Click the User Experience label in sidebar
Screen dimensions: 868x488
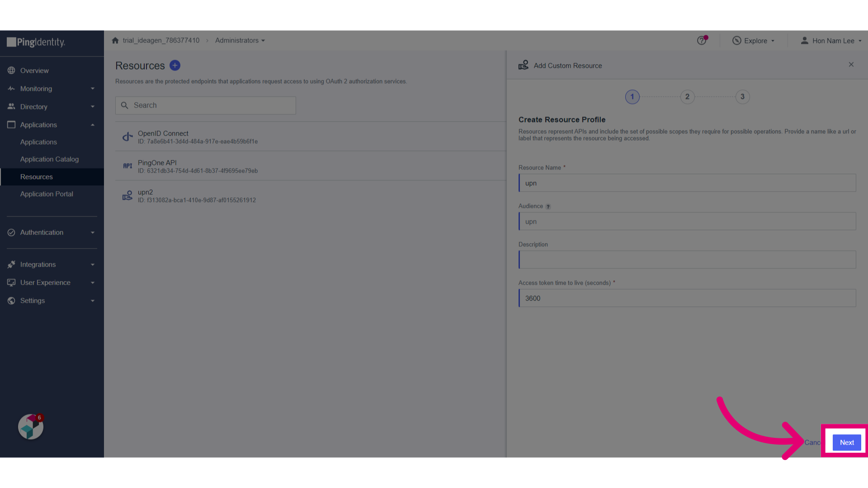pos(45,282)
